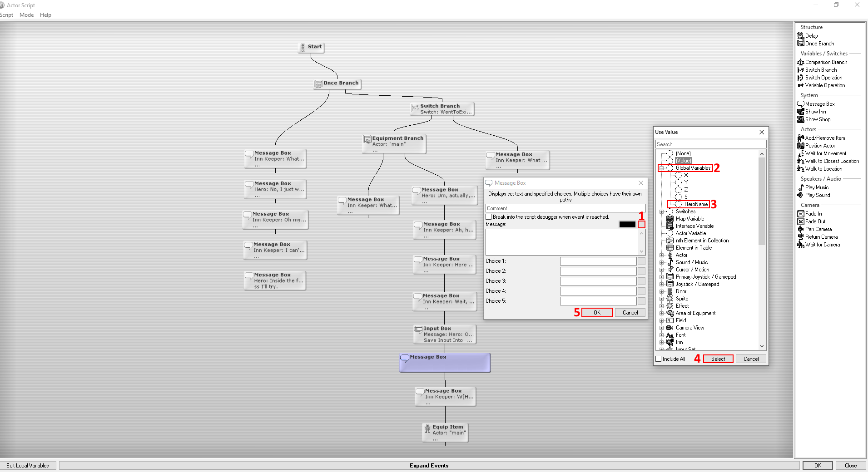Choose the Show Inn icon
Image resolution: width=868 pixels, height=472 pixels.
pos(801,112)
